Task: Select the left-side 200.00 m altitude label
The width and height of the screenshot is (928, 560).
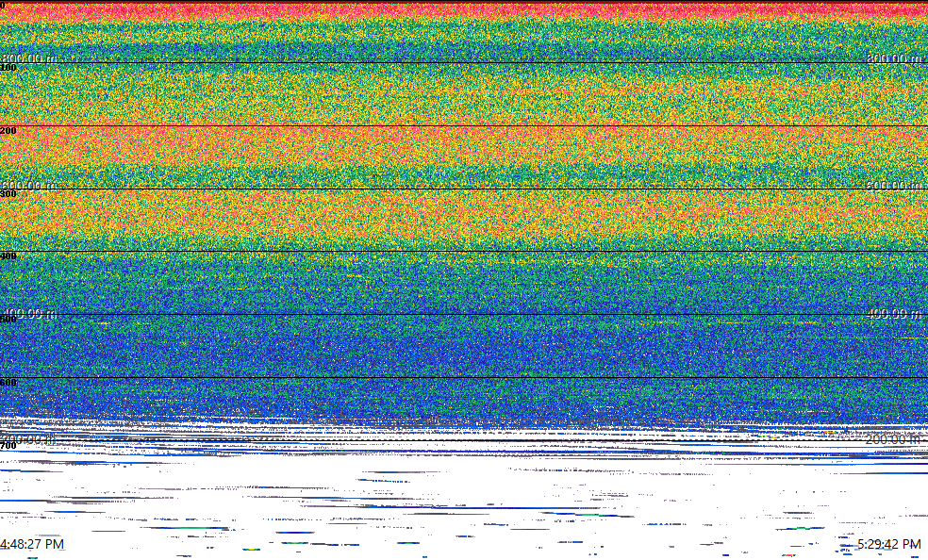Action: tap(29, 439)
